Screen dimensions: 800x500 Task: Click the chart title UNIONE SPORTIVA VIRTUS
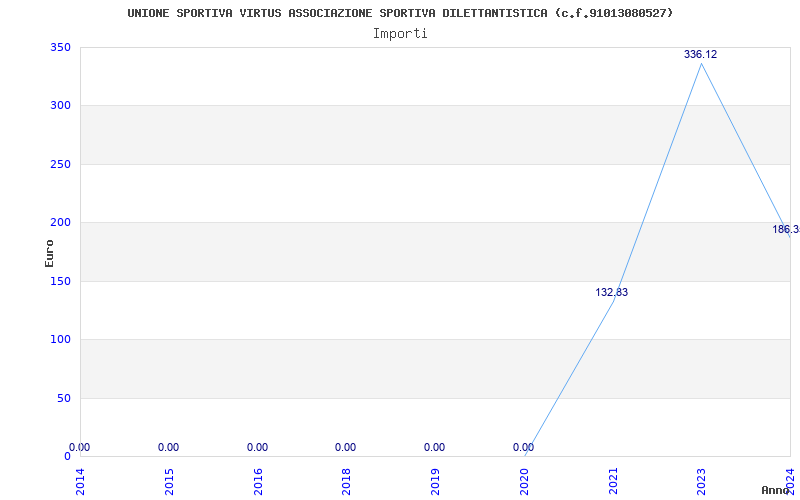click(x=400, y=13)
